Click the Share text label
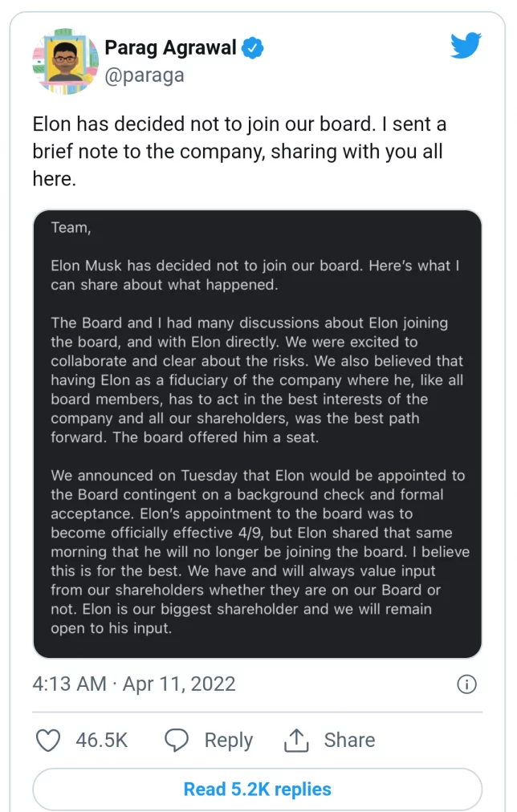The image size is (517, 812). pos(350,740)
